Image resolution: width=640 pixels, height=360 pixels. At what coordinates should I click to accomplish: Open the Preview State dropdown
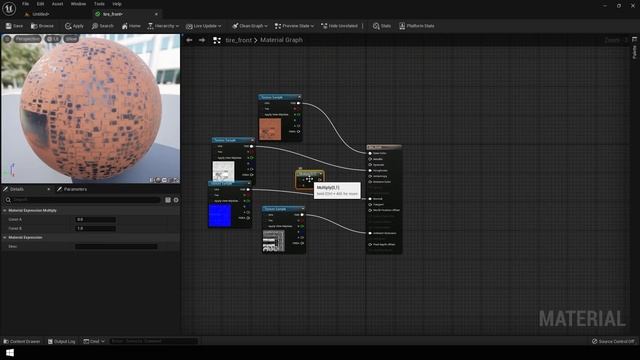[294, 26]
